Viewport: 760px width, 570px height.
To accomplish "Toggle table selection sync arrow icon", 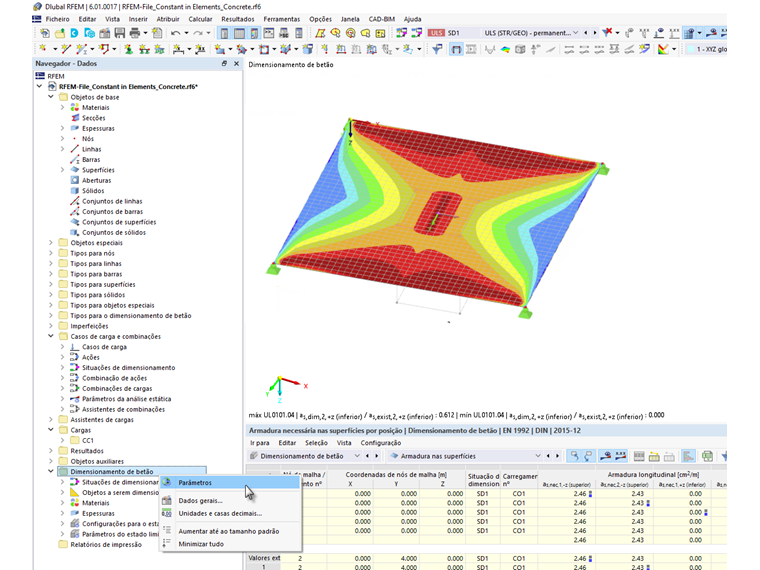I will (574, 456).
